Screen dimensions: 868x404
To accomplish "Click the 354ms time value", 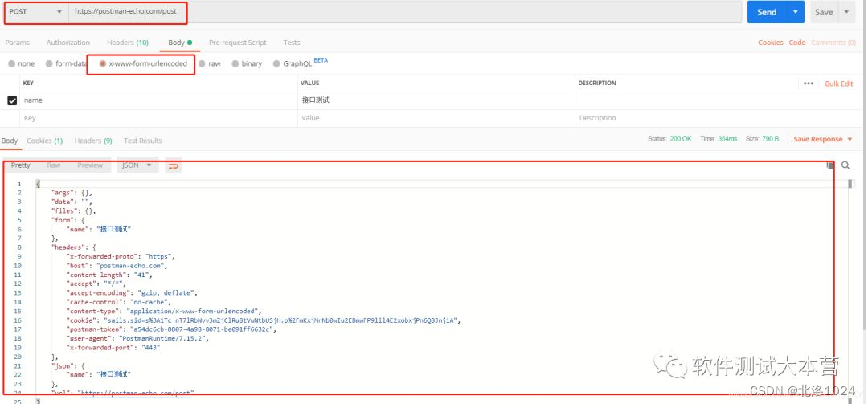I will [x=727, y=139].
